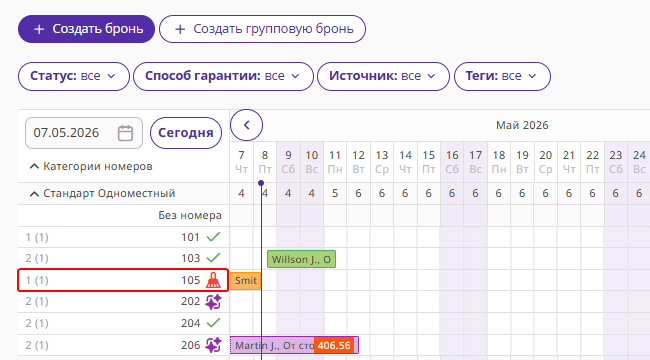Screen dimensions: 650x360
Task: Click room number 206 label
Action: [x=190, y=345]
